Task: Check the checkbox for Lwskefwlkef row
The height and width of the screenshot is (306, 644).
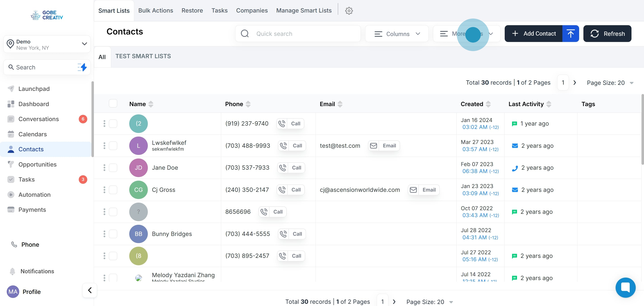Action: click(113, 146)
